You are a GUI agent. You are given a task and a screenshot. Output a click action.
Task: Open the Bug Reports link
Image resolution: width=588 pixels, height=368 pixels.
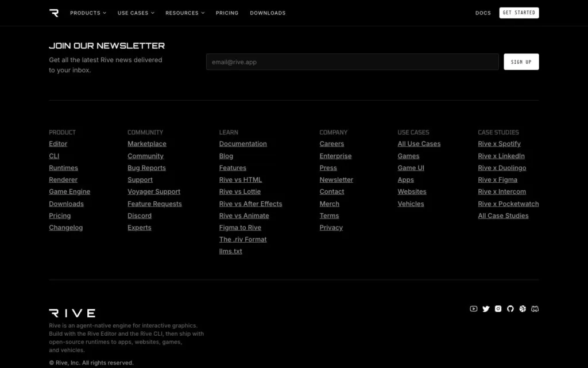point(146,168)
